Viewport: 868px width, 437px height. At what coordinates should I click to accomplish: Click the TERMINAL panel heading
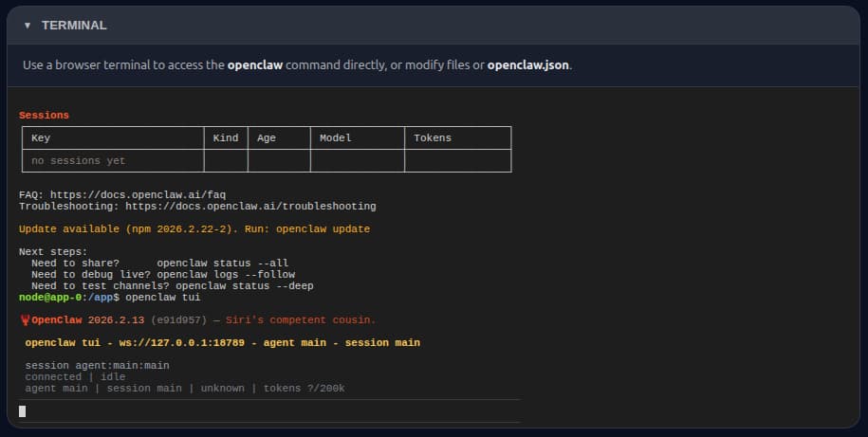click(74, 26)
